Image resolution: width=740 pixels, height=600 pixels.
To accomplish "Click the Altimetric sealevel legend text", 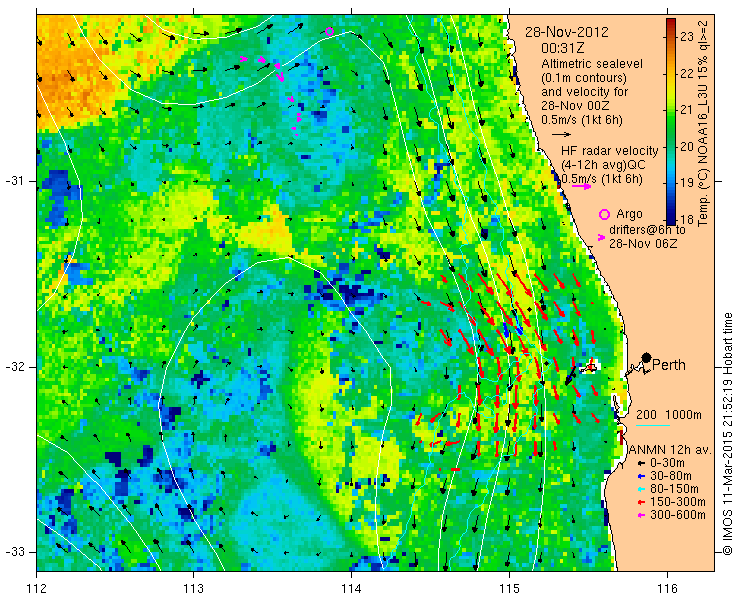I will tap(592, 63).
